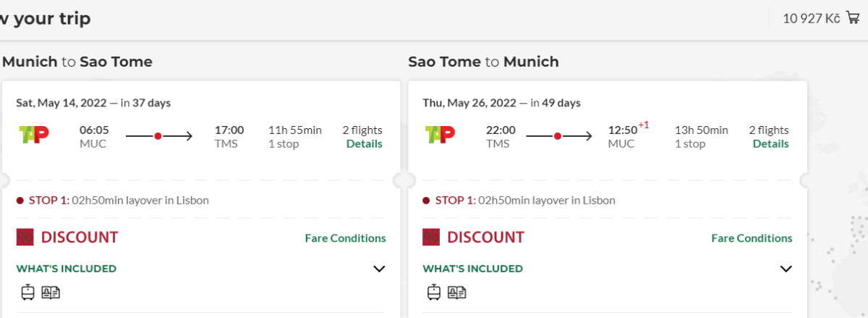
Task: View Fare Conditions for the return flight
Action: point(752,238)
